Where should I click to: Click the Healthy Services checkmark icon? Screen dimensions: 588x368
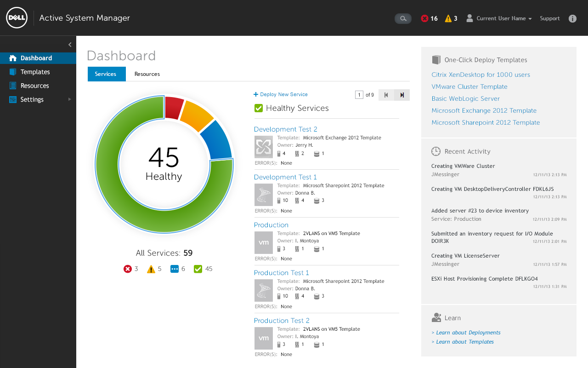coord(259,108)
